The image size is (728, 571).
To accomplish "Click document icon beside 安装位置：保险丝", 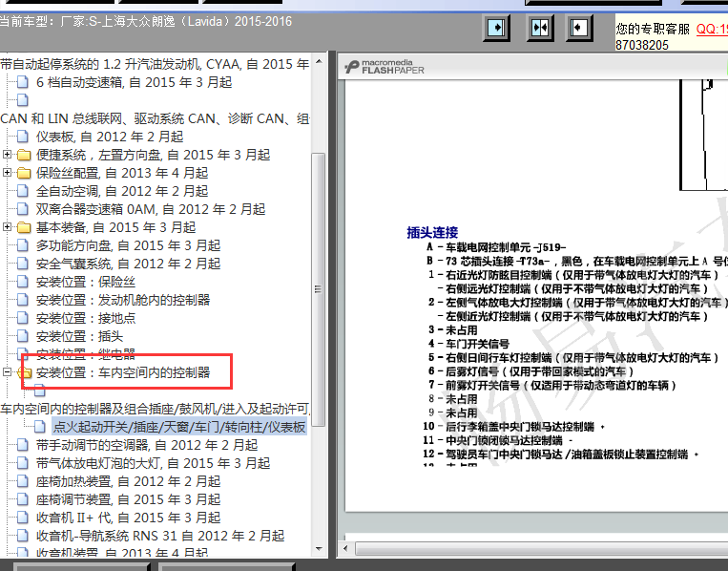I will pyautogui.click(x=23, y=282).
